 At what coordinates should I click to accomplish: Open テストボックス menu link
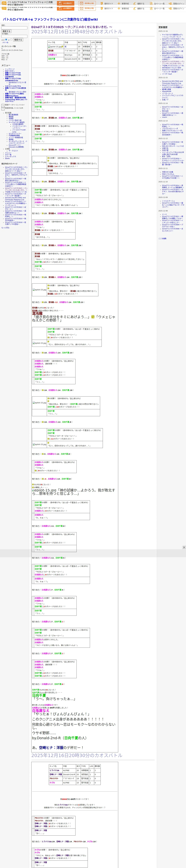coord(10,156)
